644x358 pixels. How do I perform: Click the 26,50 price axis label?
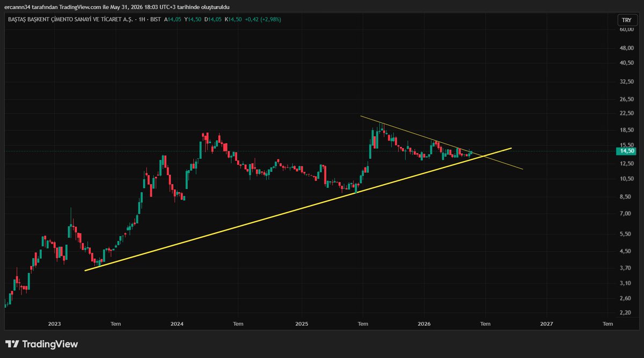[x=626, y=99]
